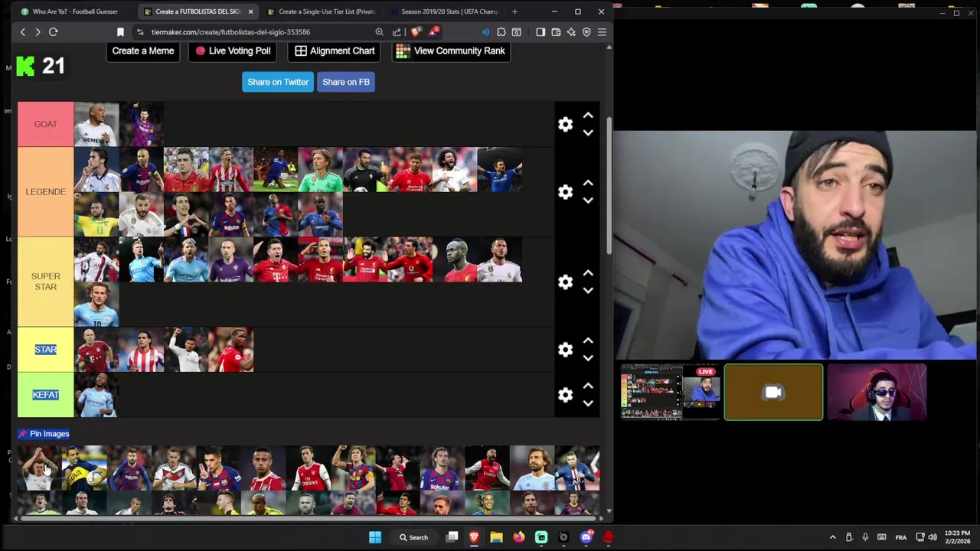Click the Create a Meme button
Viewport: 980px width, 551px height.
[x=143, y=51]
